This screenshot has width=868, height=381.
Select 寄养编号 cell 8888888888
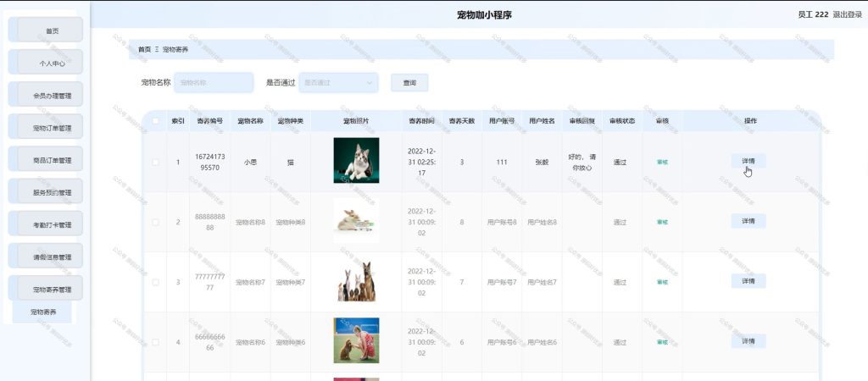[210, 222]
